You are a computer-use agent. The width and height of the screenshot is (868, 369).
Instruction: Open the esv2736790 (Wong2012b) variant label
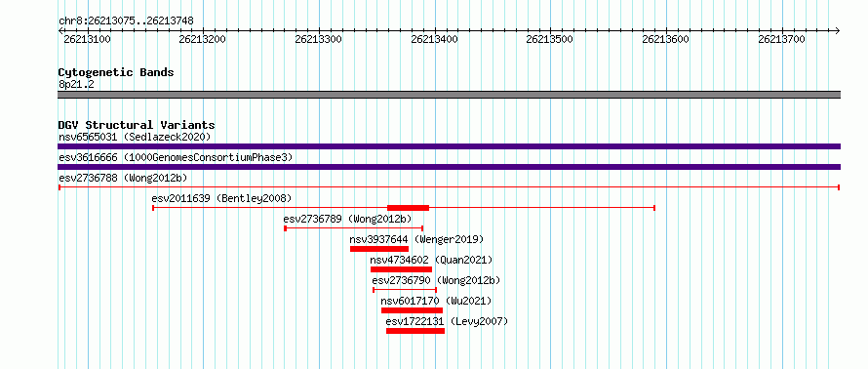[436, 280]
